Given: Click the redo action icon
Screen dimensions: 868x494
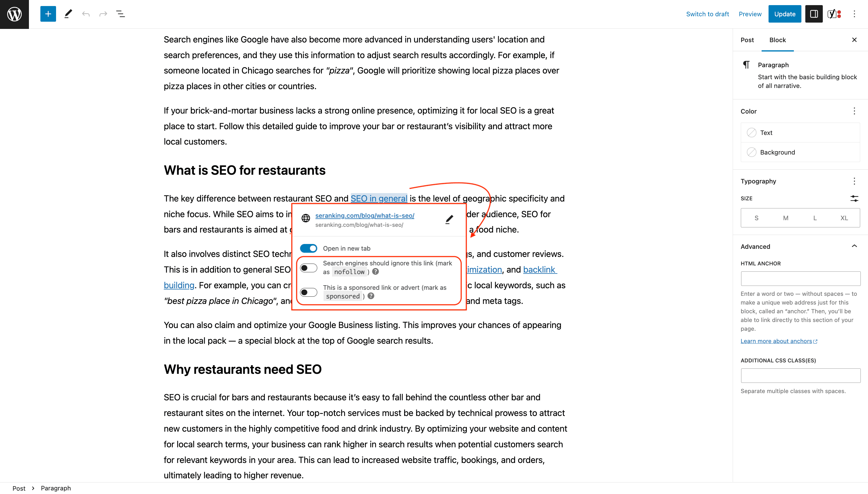Looking at the screenshot, I should click(x=103, y=14).
